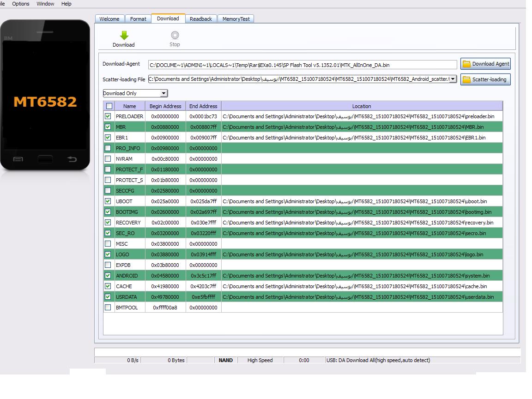Viewport: 532px width, 399px height.
Task: Click the system.bin location cell
Action: [362, 276]
